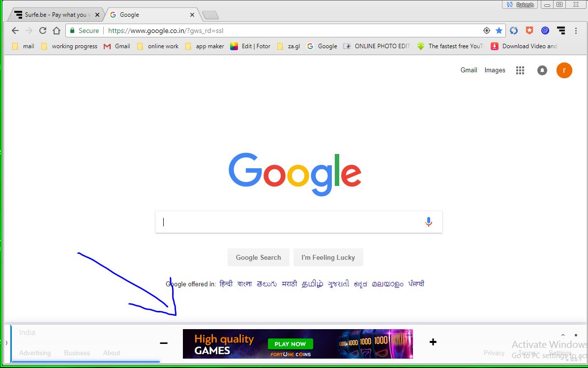Go back to the previous page
Screen dimensions: 588x368
(15, 31)
